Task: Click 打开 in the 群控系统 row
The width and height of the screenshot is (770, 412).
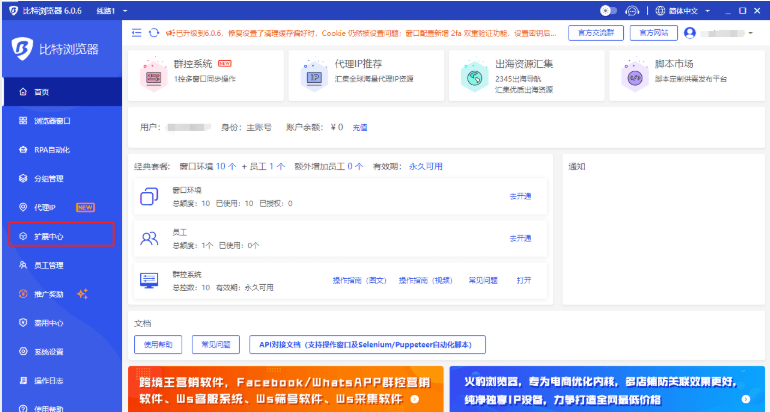Action: tap(523, 280)
